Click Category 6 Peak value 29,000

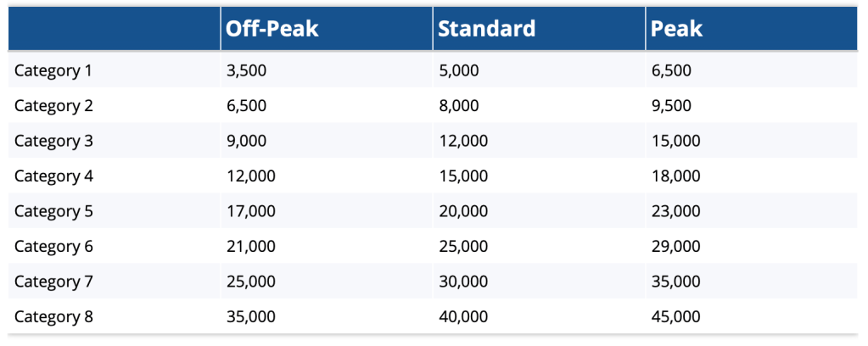pyautogui.click(x=675, y=247)
